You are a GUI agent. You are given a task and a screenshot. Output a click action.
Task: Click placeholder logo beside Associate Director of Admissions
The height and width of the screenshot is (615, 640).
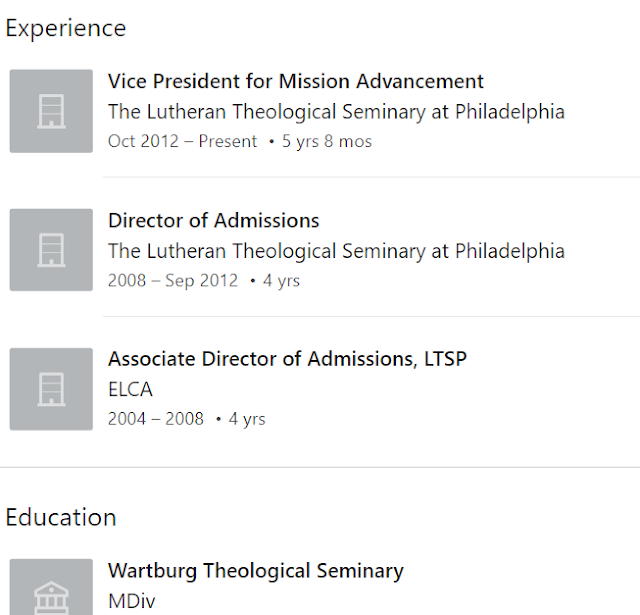tap(51, 389)
